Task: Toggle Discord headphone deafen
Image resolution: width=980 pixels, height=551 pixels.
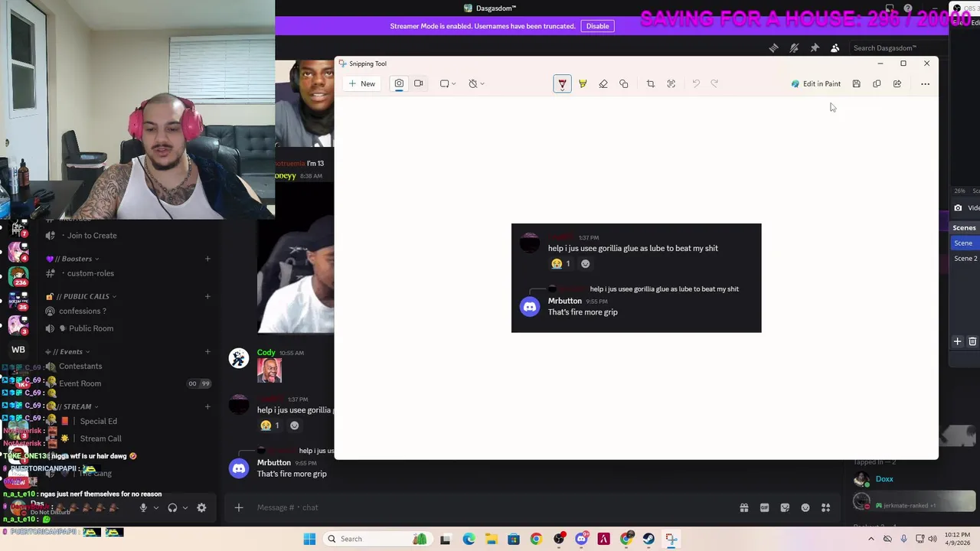Action: pyautogui.click(x=172, y=507)
